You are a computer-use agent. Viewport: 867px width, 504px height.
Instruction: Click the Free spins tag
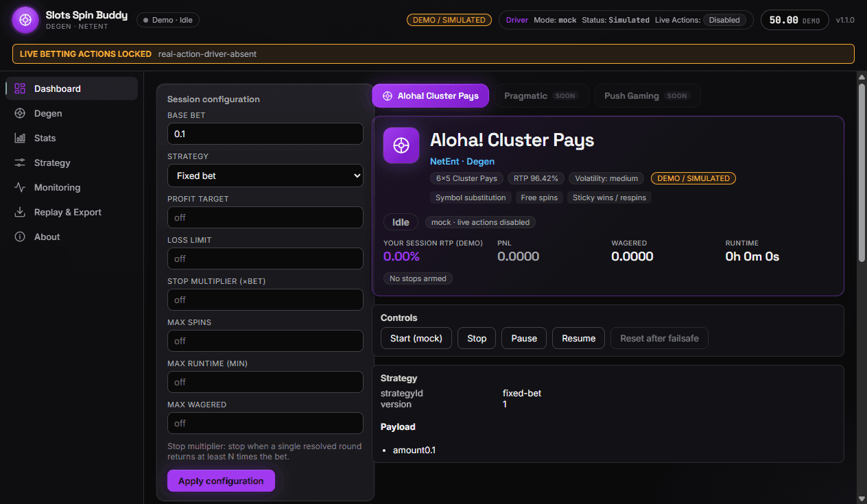[540, 197]
